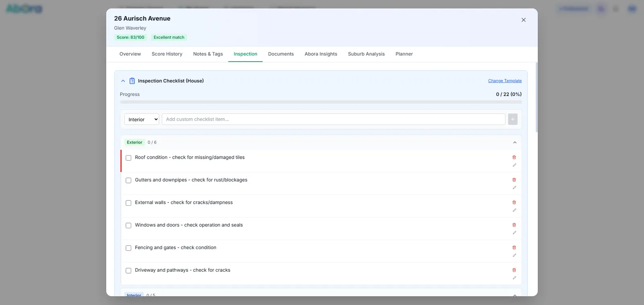Image resolution: width=644 pixels, height=305 pixels.
Task: Open the Suburb Analysis tab
Action: click(x=366, y=54)
